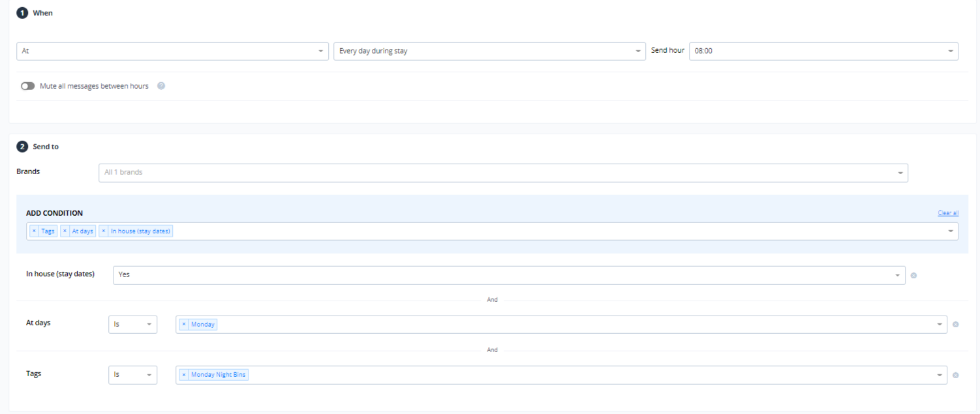
Task: Open Tags 'Is' operator dropdown
Action: (132, 375)
